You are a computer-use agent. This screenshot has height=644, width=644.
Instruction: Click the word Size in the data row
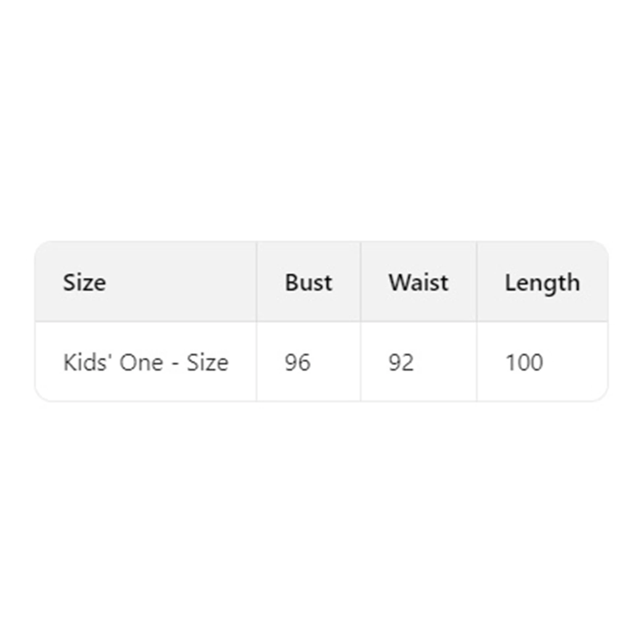click(207, 362)
